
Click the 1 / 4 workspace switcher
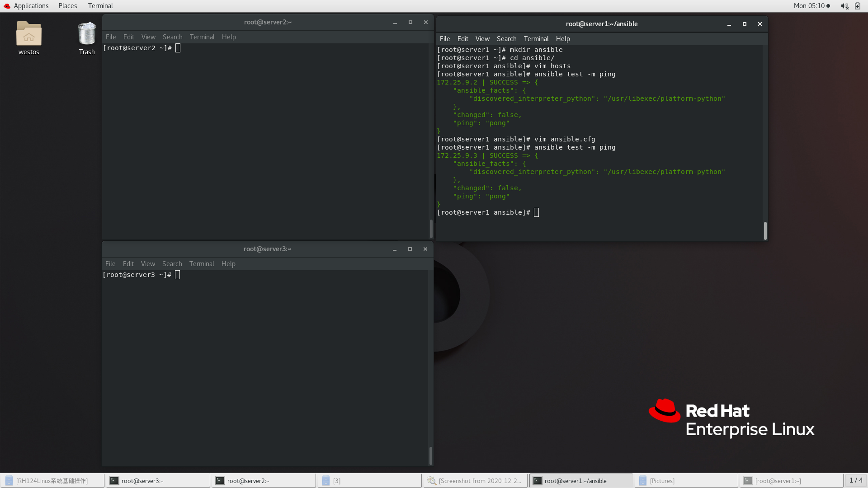pyautogui.click(x=855, y=480)
